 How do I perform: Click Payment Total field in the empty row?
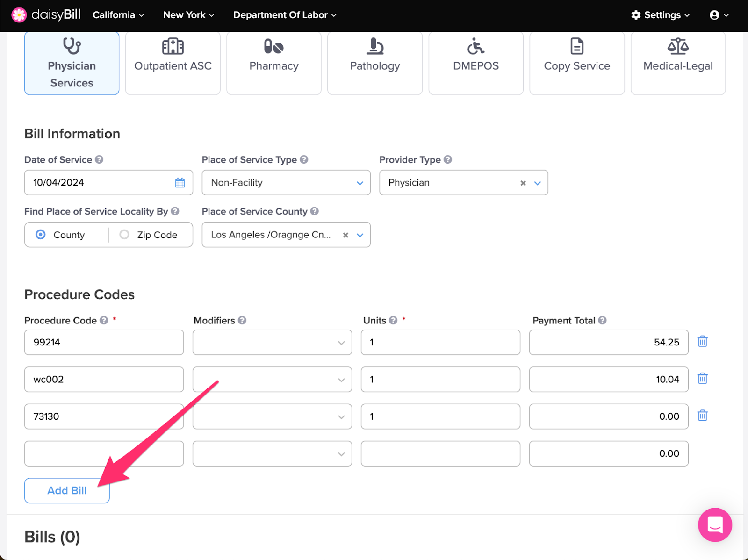pyautogui.click(x=609, y=453)
